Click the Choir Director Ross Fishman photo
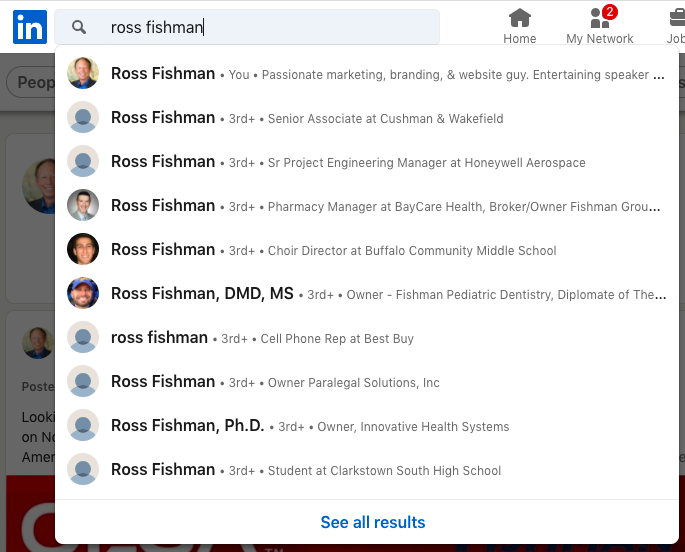Image resolution: width=685 pixels, height=552 pixels. (x=83, y=249)
